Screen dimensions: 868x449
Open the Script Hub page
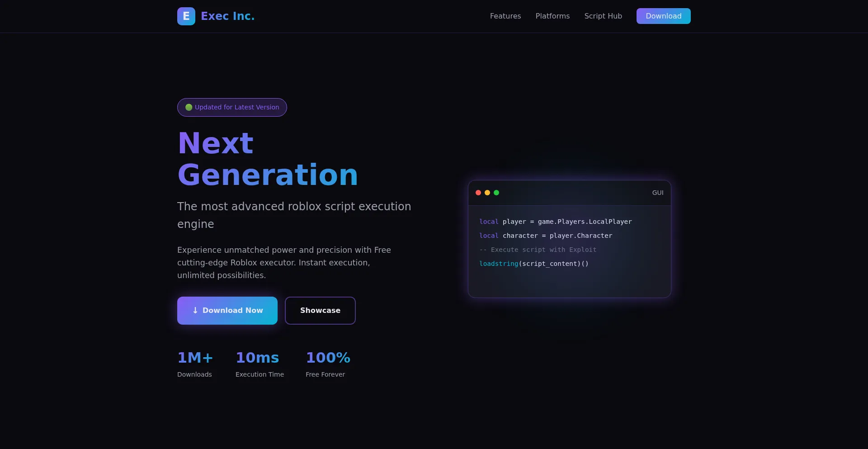click(x=603, y=16)
